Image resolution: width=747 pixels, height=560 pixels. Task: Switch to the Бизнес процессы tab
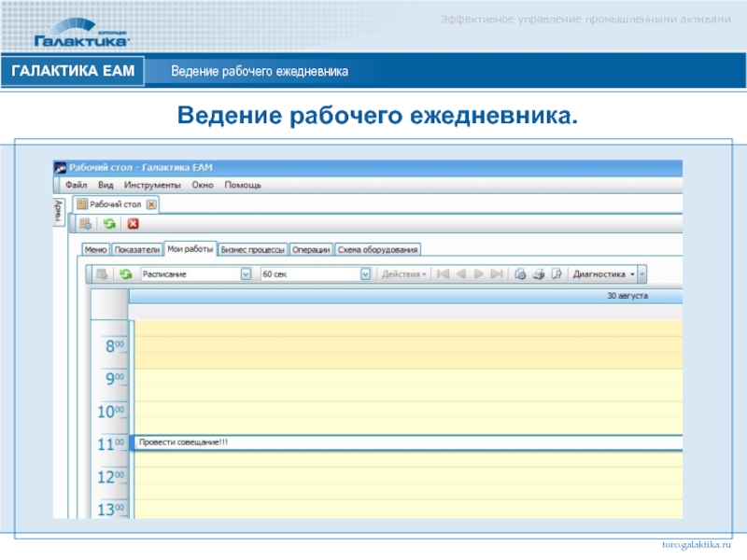point(253,249)
